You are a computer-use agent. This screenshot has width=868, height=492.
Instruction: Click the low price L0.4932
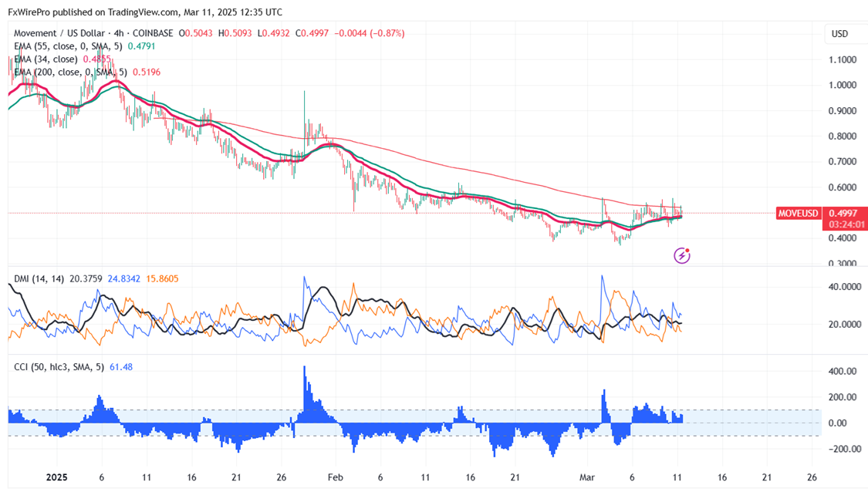point(273,33)
